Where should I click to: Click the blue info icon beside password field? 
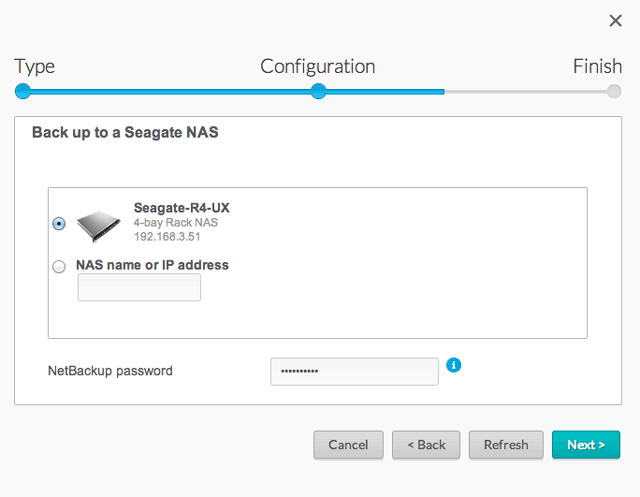coord(454,366)
